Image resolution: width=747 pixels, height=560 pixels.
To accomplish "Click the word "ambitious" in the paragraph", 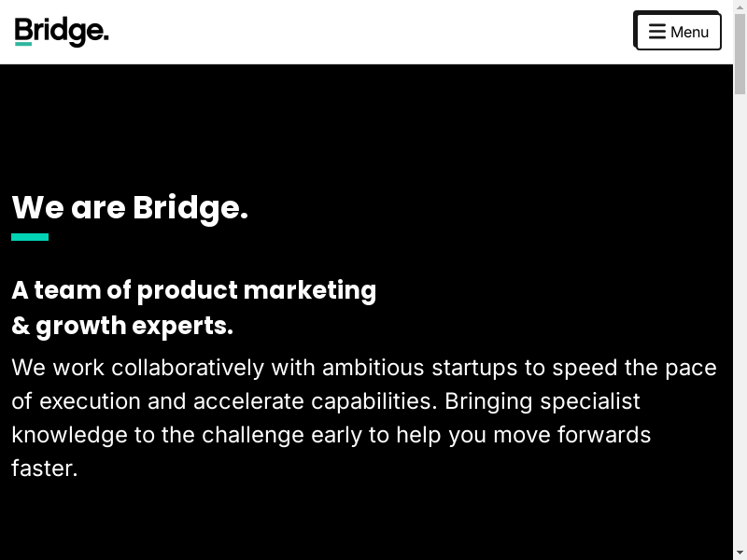I will click(373, 367).
